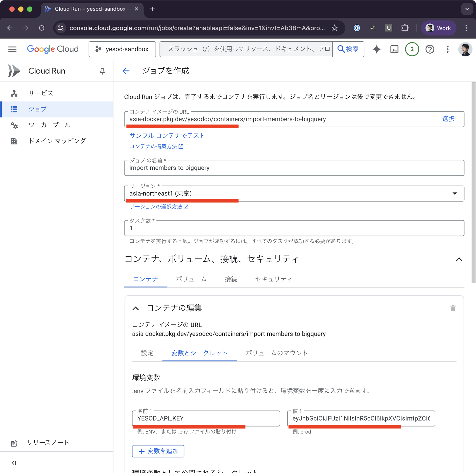
Task: Open the リージョン dropdown
Action: pyautogui.click(x=294, y=193)
